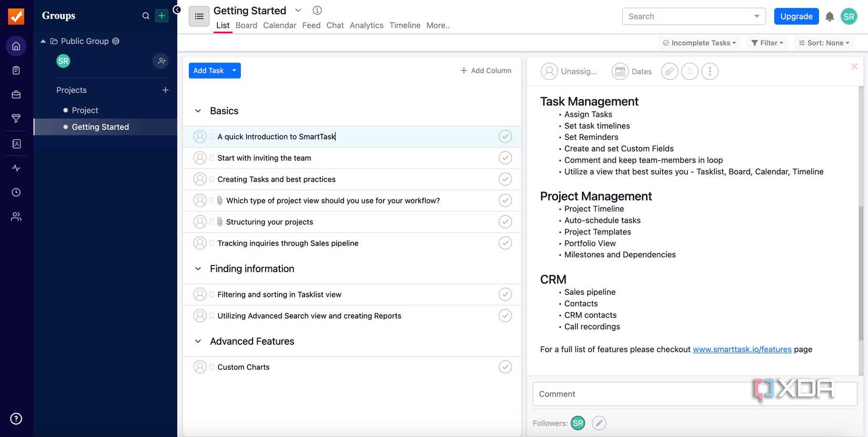Open the Timeline tab

pos(405,25)
